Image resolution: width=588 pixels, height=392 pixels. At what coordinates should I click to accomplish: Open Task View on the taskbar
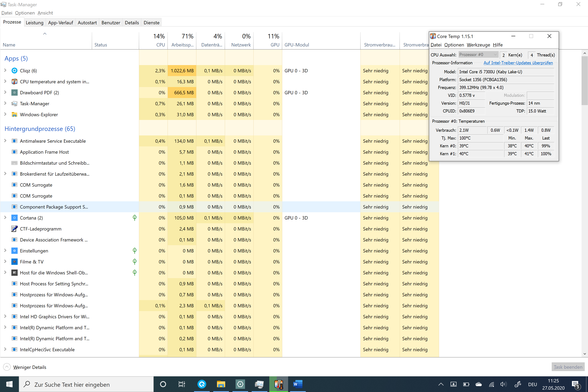click(182, 384)
